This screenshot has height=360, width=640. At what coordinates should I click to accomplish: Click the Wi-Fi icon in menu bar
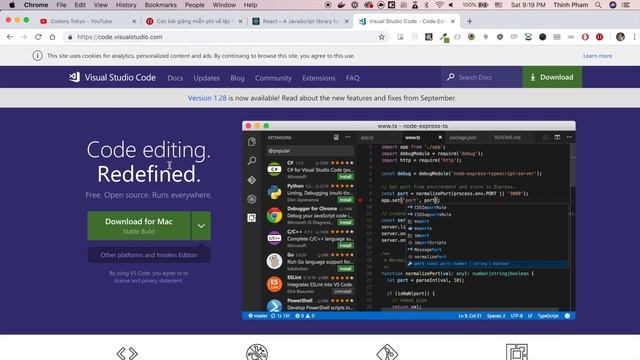(439, 5)
